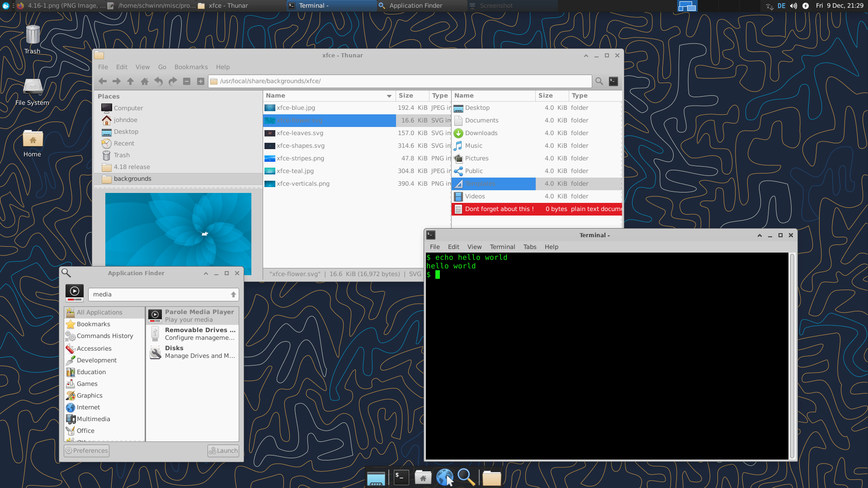Click the terminal emulator icon in taskbar
868x488 pixels.
pos(400,477)
